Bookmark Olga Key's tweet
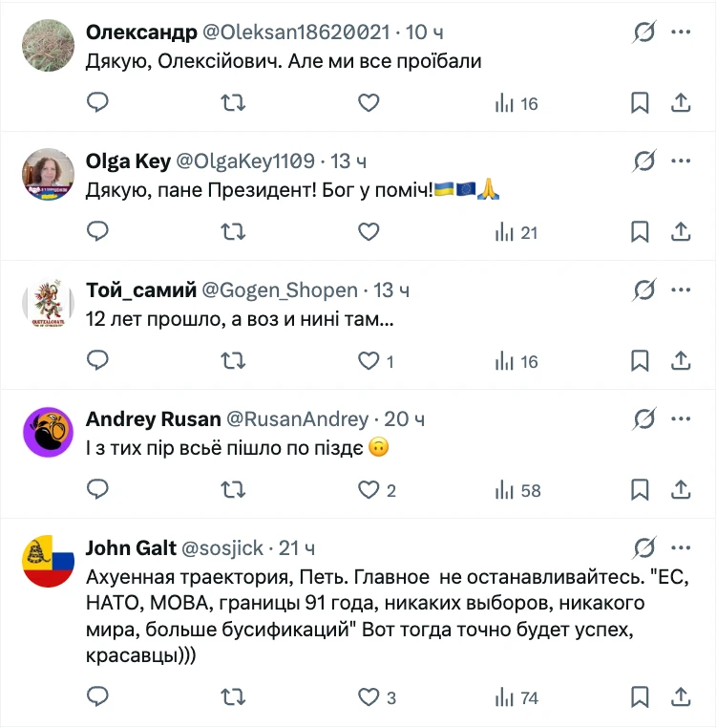 640,231
